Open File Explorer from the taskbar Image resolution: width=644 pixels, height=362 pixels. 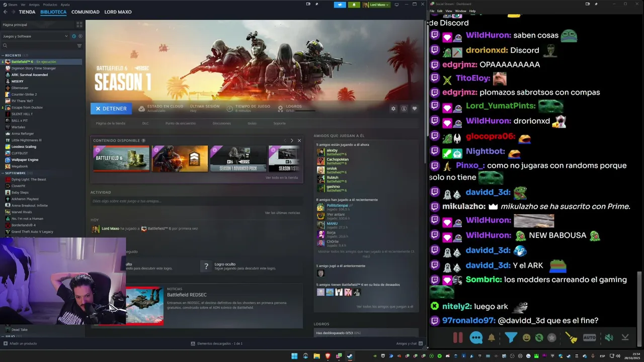click(x=316, y=356)
